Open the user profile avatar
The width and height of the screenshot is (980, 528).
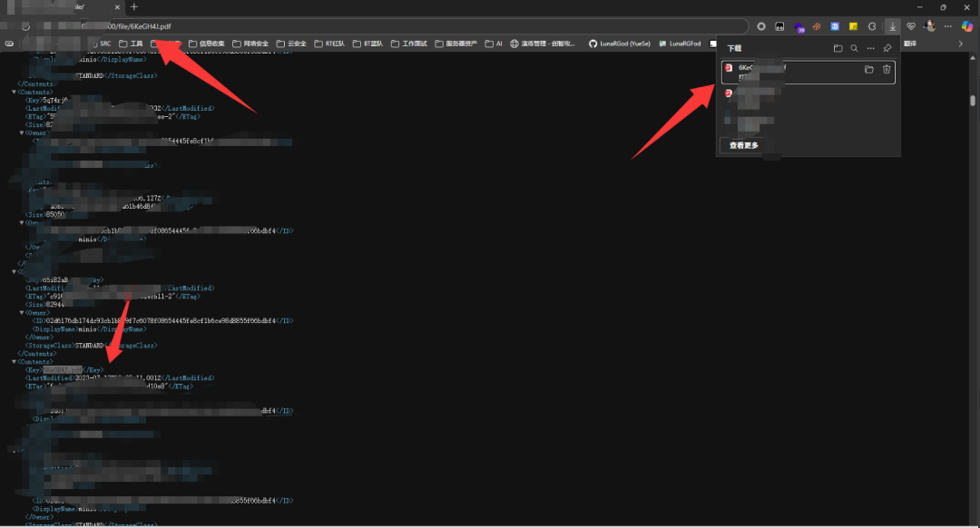point(930,26)
